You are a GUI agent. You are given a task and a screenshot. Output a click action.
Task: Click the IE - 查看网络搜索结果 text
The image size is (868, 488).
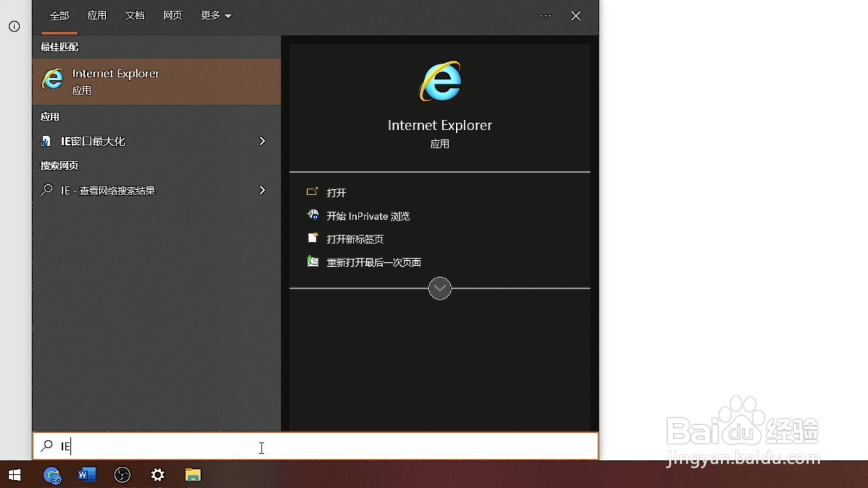(x=108, y=190)
